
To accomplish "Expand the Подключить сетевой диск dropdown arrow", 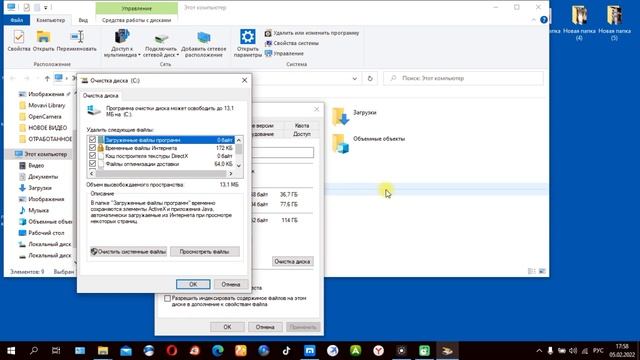I will 178,55.
